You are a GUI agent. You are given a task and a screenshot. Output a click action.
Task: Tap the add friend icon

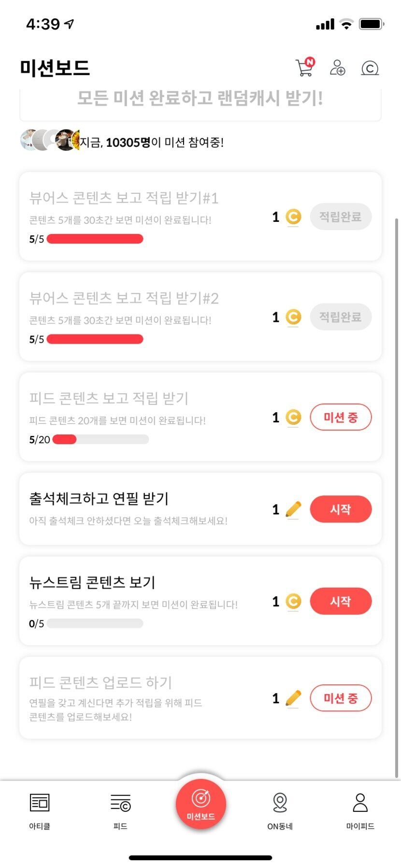337,68
